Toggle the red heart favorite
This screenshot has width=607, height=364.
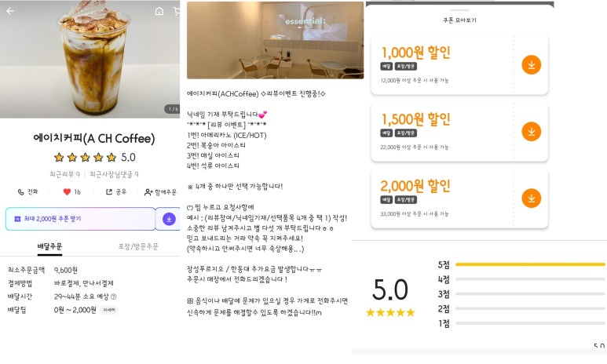72,192
